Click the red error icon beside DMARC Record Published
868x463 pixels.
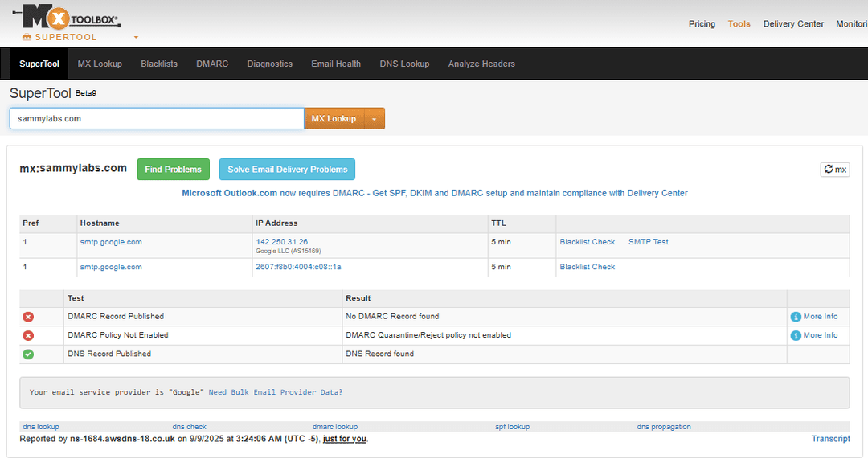pos(28,316)
